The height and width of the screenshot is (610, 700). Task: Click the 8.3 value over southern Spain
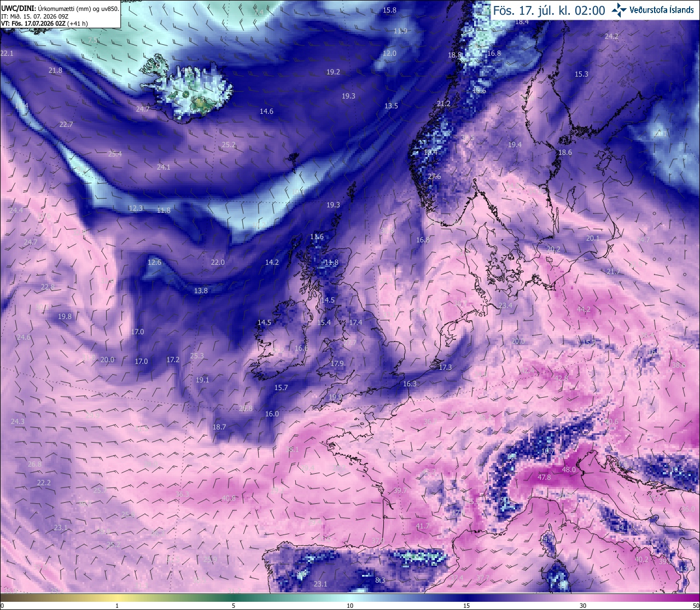click(381, 580)
